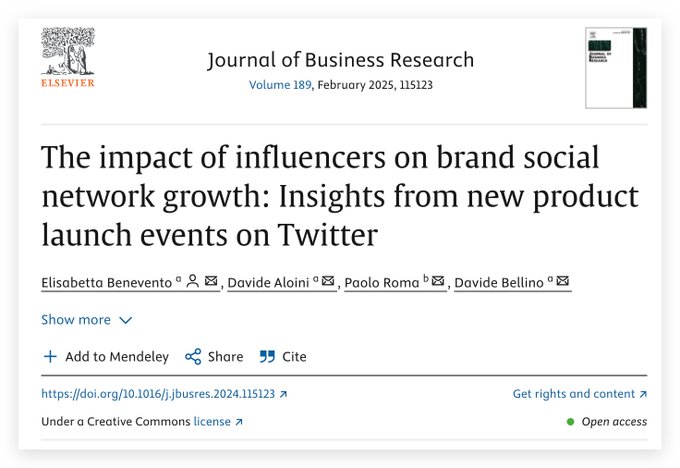
Task: Open the Journal of Business Research link
Action: pyautogui.click(x=340, y=60)
